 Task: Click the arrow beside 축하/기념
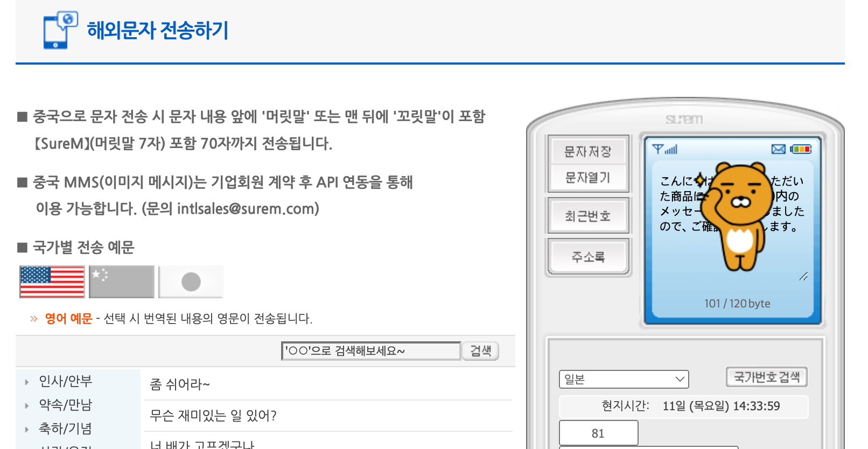tap(26, 429)
